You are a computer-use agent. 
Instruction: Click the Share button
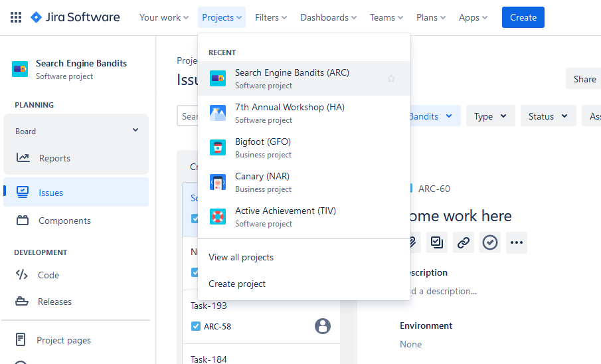[x=584, y=79]
